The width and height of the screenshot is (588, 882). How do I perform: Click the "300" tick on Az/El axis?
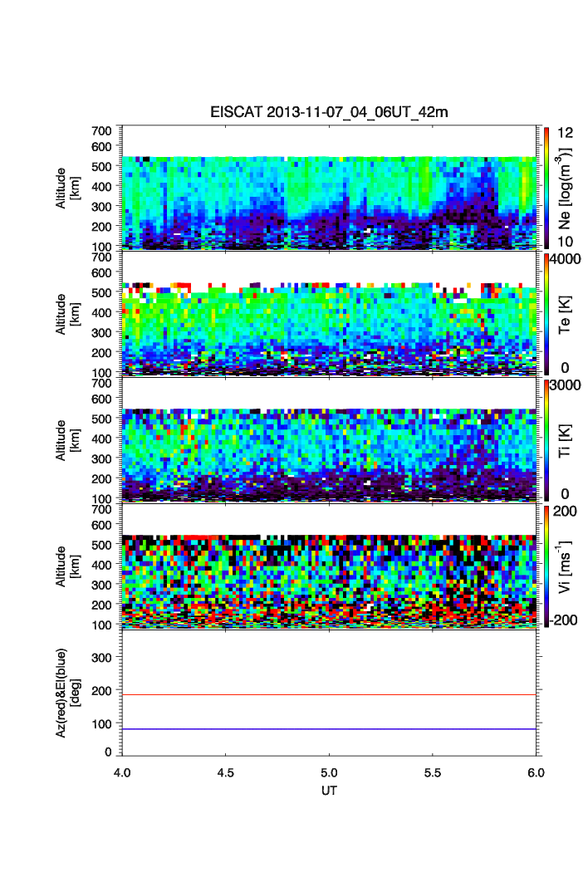(102, 658)
